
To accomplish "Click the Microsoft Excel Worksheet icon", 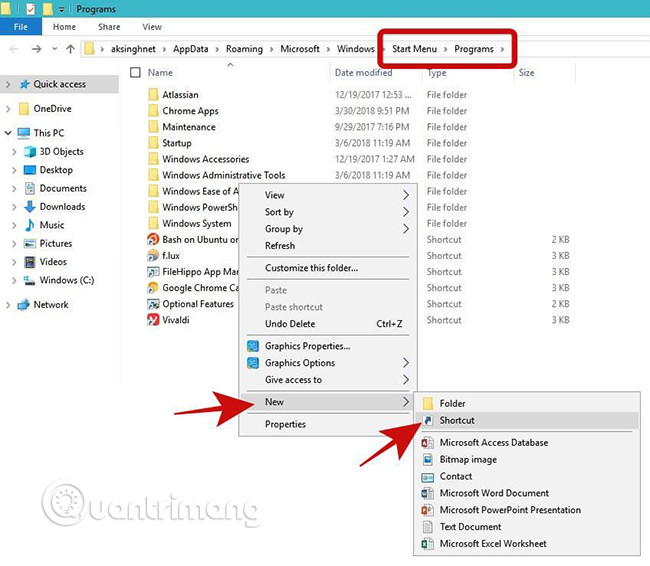I will click(427, 544).
